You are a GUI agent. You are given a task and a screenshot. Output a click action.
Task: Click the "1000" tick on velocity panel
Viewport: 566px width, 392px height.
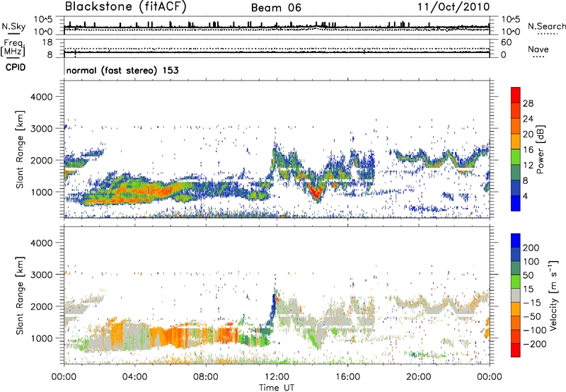41,338
